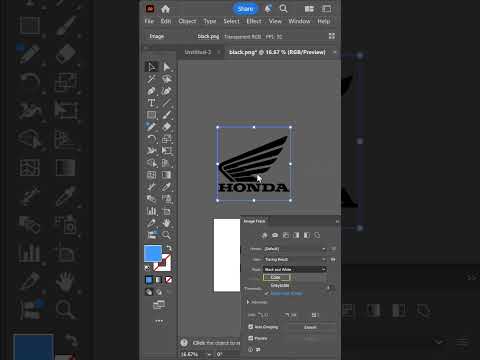Viewport: 480px width, 360px height.
Task: Select the Mesh tool
Action: [151, 175]
